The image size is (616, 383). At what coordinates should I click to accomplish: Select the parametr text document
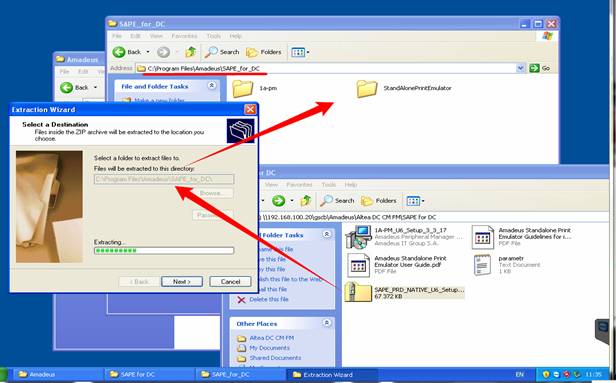(507, 265)
